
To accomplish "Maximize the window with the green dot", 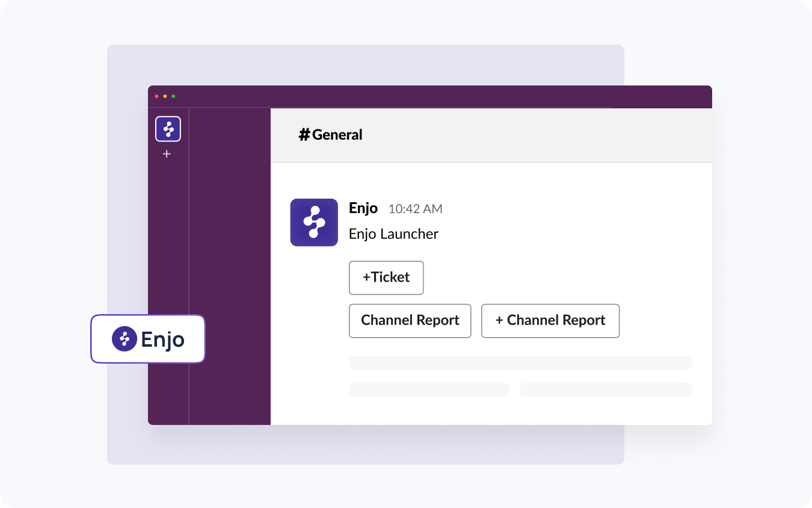I will (x=174, y=96).
